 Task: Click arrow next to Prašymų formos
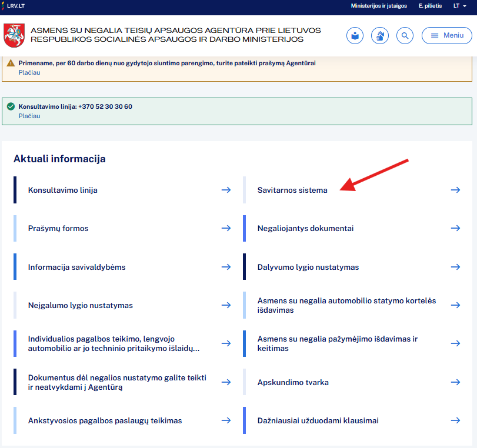coord(226,228)
